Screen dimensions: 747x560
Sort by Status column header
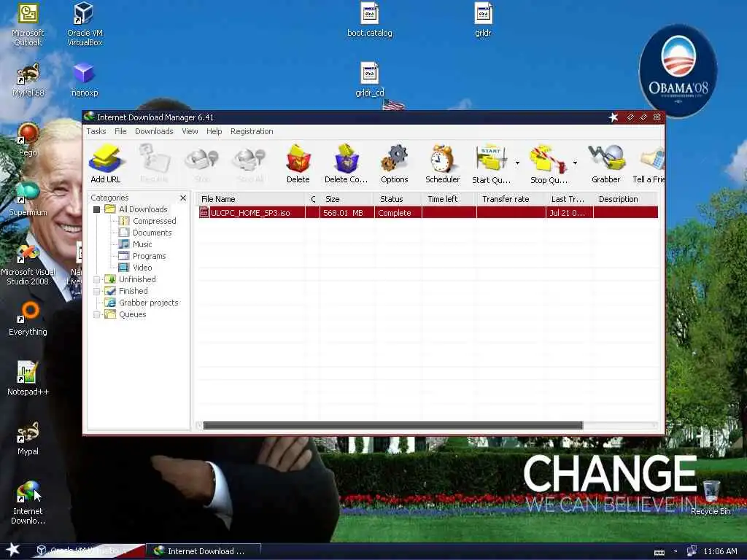[x=398, y=199]
